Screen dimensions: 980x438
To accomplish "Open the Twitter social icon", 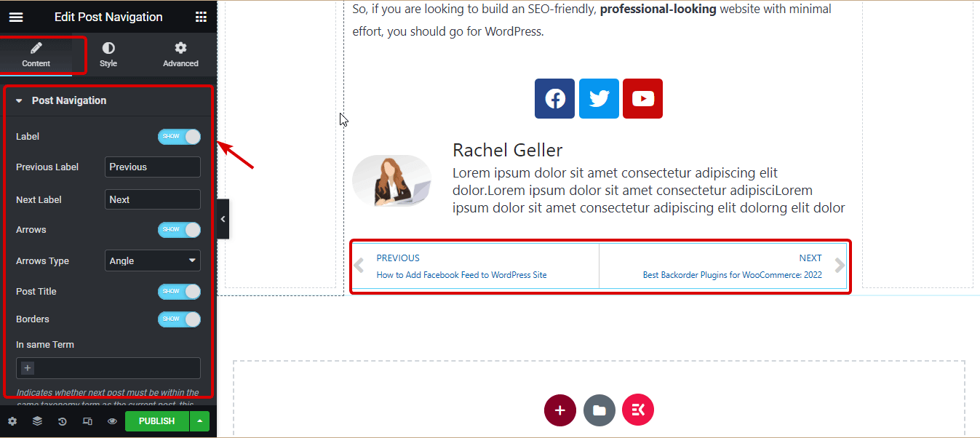I will [x=599, y=98].
